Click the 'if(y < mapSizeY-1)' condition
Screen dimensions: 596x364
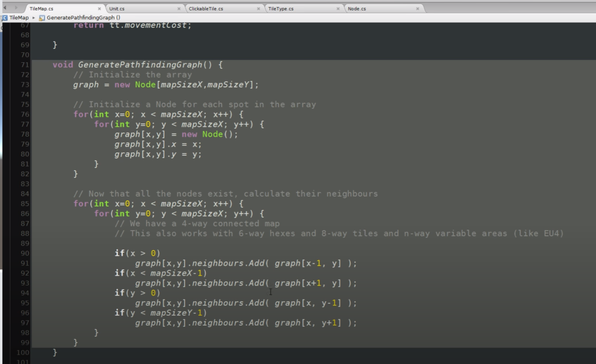(161, 313)
